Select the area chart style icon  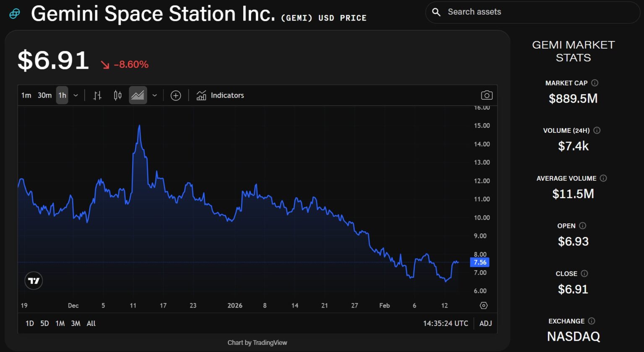point(138,96)
